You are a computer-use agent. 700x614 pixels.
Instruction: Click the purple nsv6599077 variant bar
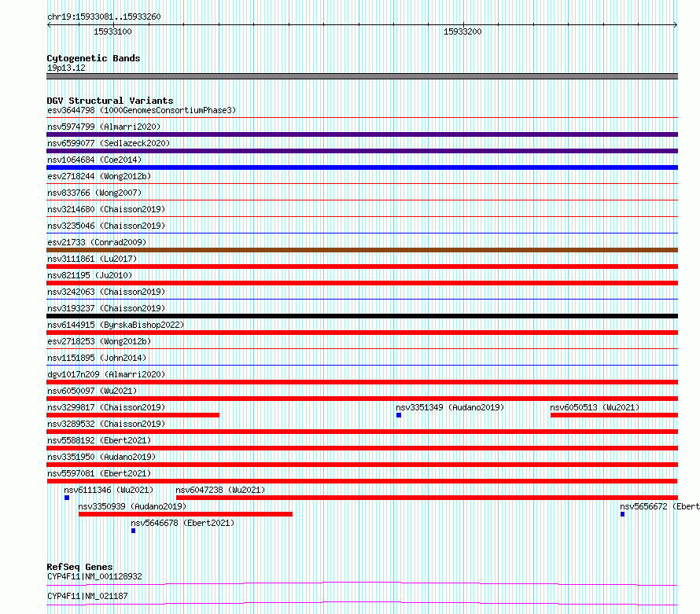tap(362, 151)
